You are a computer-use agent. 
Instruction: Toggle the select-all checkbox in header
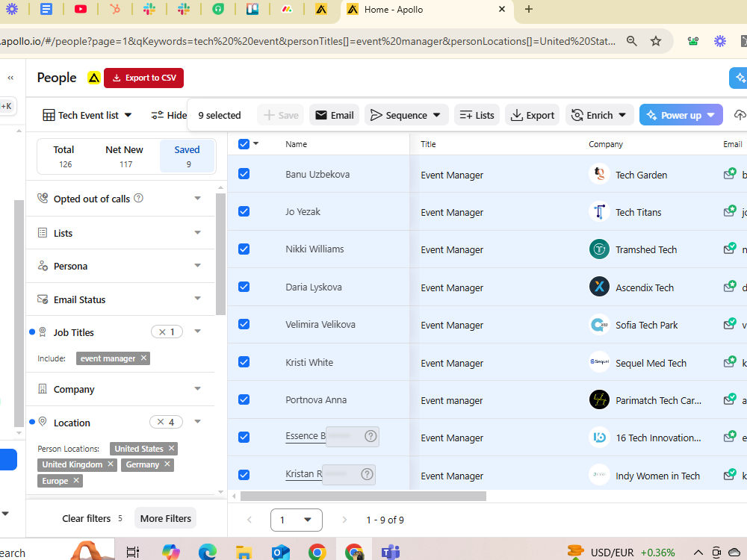[244, 144]
